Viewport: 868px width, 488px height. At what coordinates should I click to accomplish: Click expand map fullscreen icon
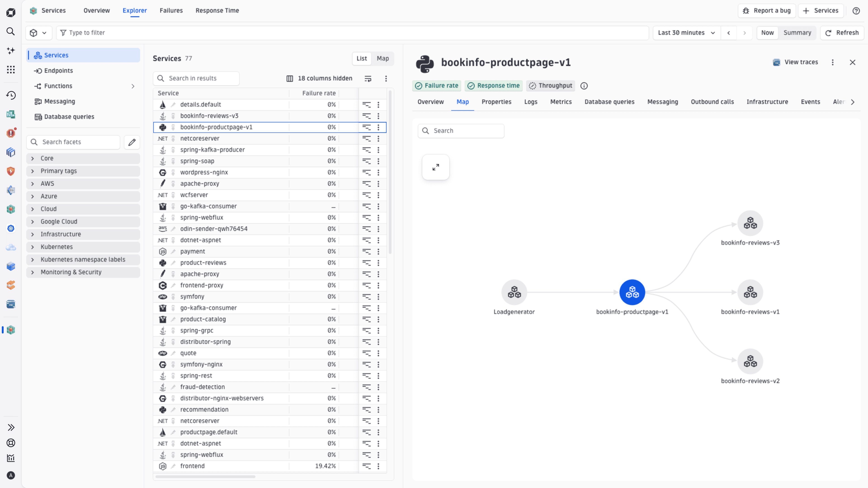pos(436,167)
